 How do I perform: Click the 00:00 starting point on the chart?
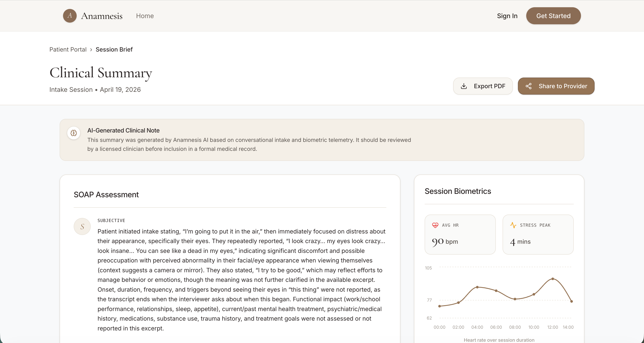click(x=440, y=306)
